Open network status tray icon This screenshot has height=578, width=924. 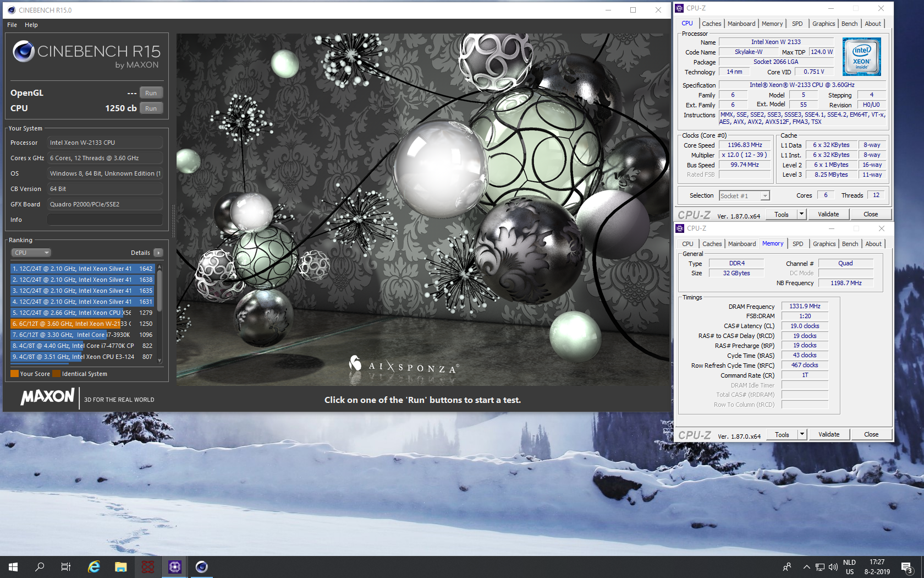click(820, 567)
